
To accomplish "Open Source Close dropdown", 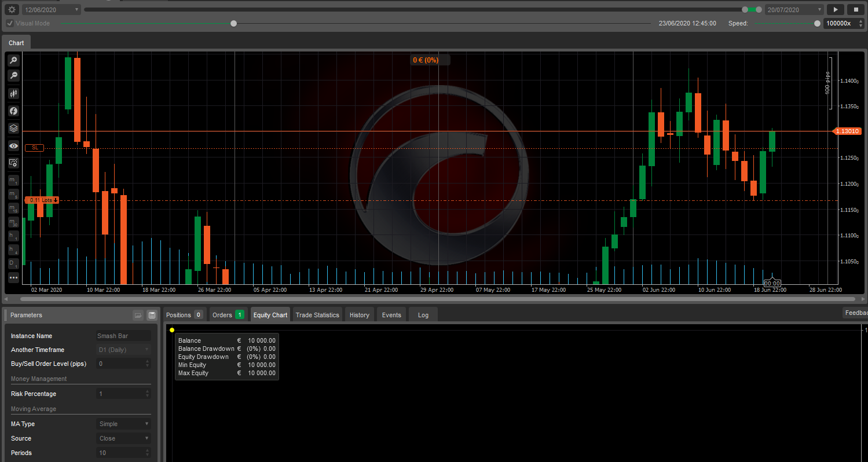I will coord(124,438).
